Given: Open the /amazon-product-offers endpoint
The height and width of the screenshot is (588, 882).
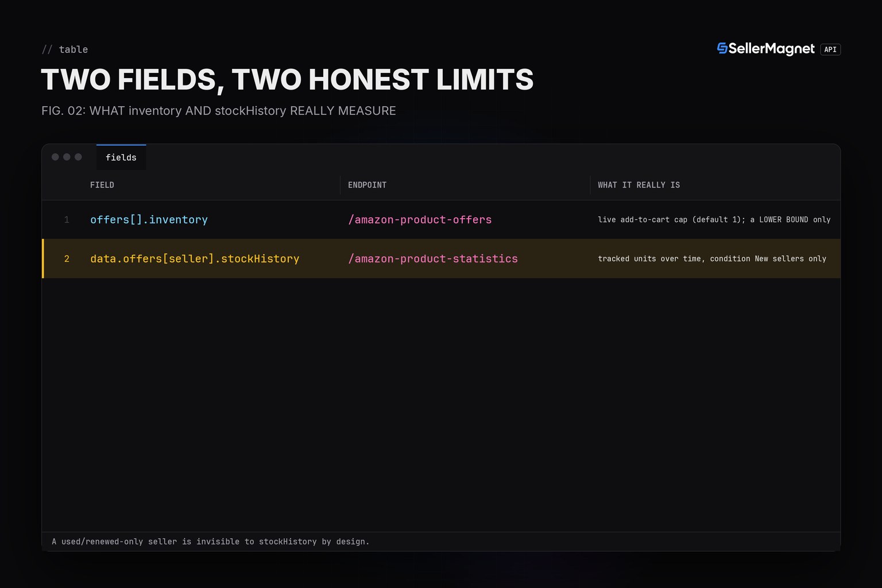Looking at the screenshot, I should coord(420,220).
